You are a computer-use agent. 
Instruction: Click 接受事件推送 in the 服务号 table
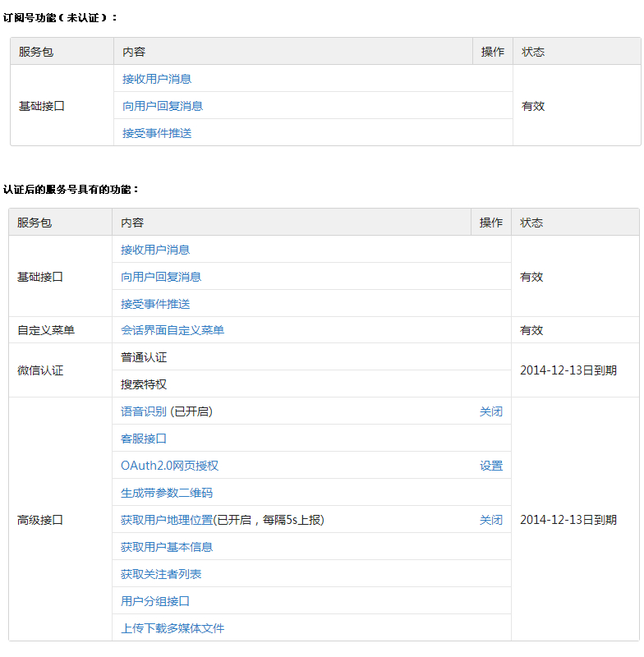155,304
